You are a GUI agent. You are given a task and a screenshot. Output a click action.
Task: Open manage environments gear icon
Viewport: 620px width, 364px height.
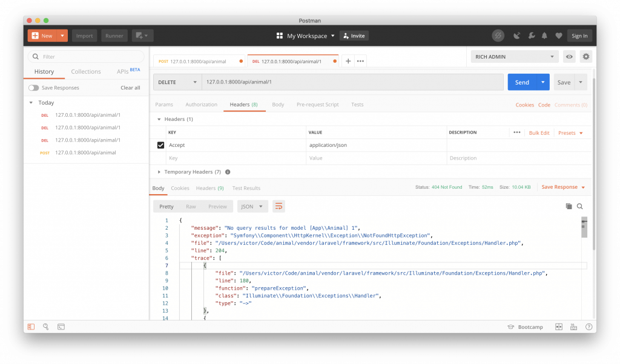[x=585, y=57]
